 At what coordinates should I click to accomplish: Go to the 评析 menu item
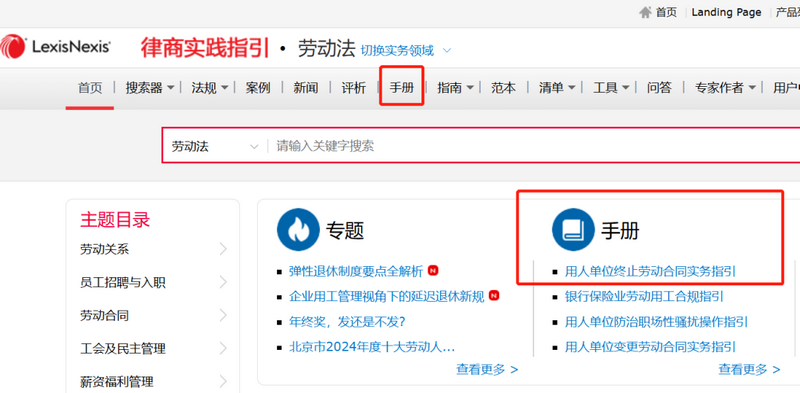(354, 88)
